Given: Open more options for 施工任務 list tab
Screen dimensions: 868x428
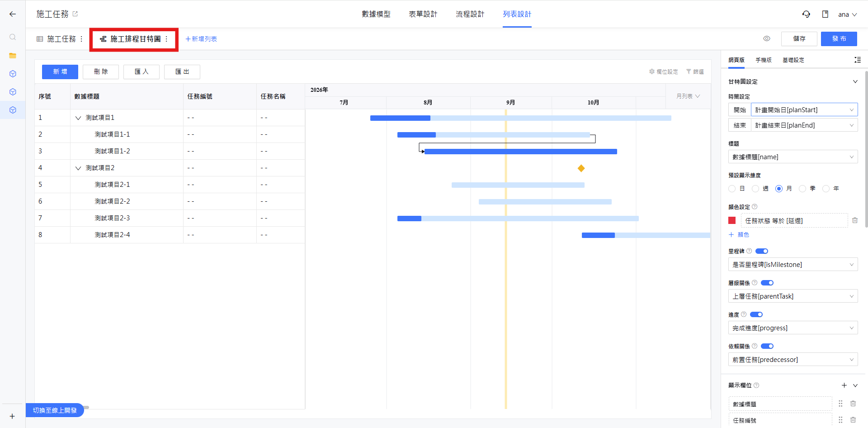Looking at the screenshot, I should point(81,39).
